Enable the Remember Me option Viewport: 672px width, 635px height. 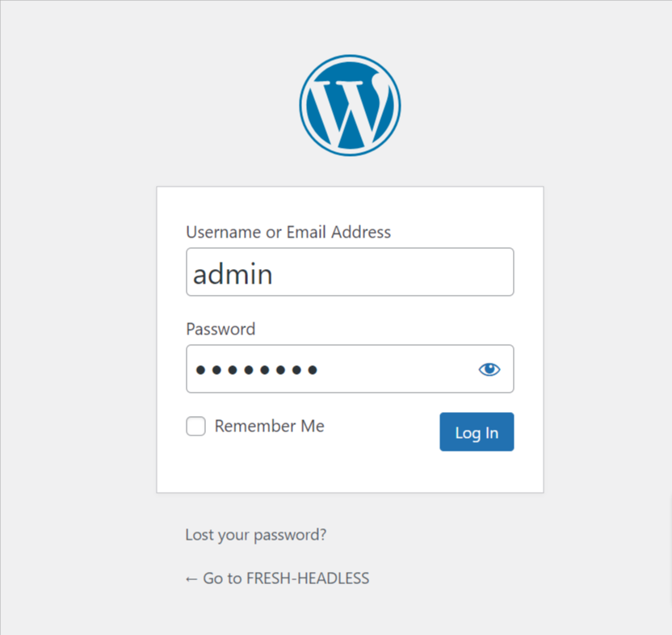pos(196,427)
